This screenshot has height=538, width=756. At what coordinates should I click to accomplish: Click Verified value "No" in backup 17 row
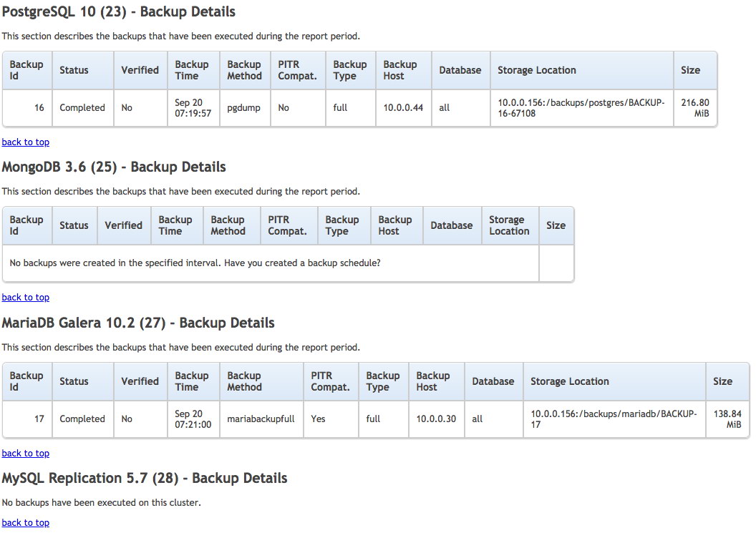(x=127, y=419)
